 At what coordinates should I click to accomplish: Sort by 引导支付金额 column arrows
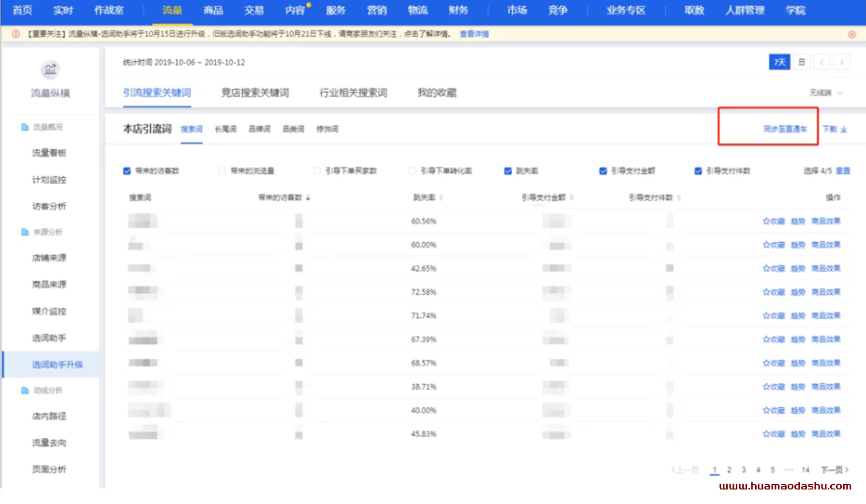click(x=571, y=198)
